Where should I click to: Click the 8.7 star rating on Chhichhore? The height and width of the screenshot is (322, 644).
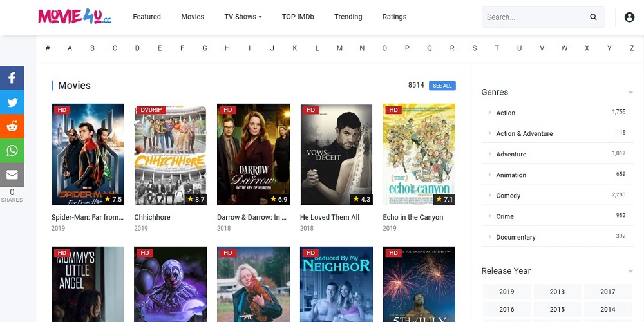(x=196, y=199)
